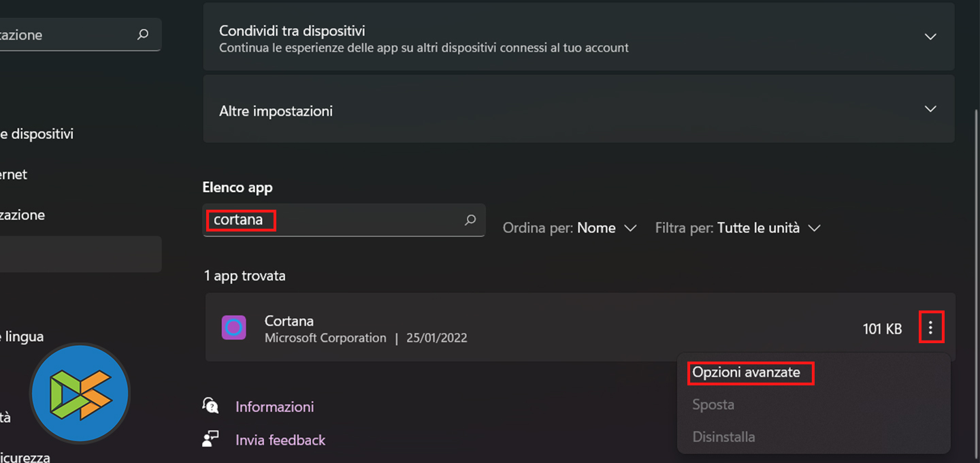
Task: Expand the Condividi tra dispositivi section
Action: (930, 37)
